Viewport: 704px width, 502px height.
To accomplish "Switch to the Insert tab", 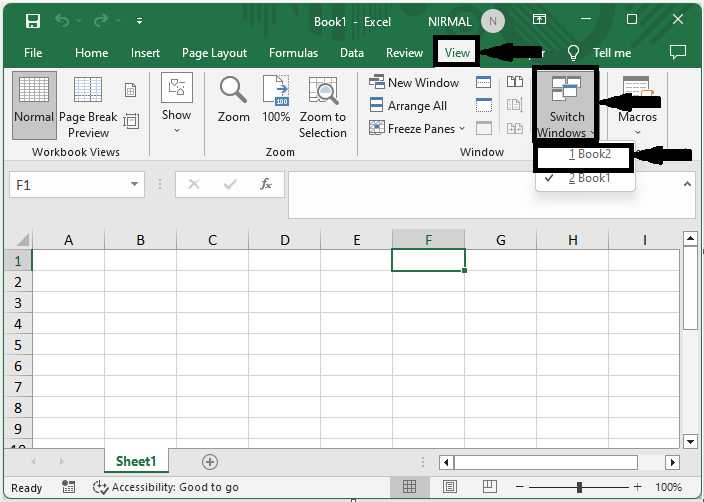I will tap(145, 53).
